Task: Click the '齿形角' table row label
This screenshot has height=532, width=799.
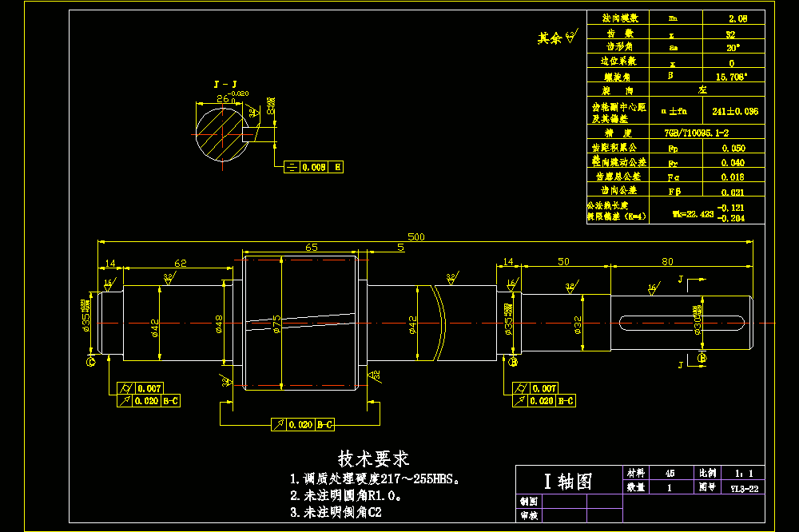Action: [x=620, y=47]
